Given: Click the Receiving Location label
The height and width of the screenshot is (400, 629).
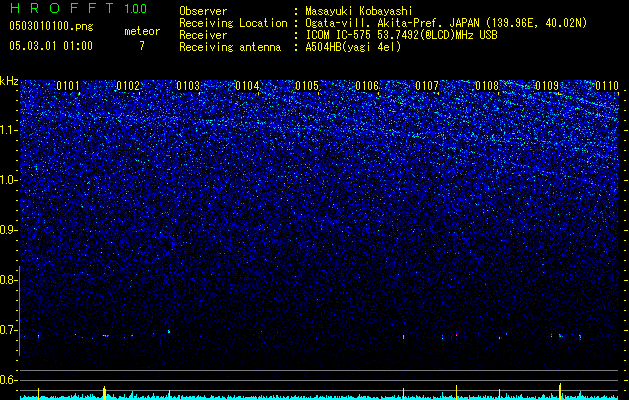Looking at the screenshot, I should pos(233,23).
